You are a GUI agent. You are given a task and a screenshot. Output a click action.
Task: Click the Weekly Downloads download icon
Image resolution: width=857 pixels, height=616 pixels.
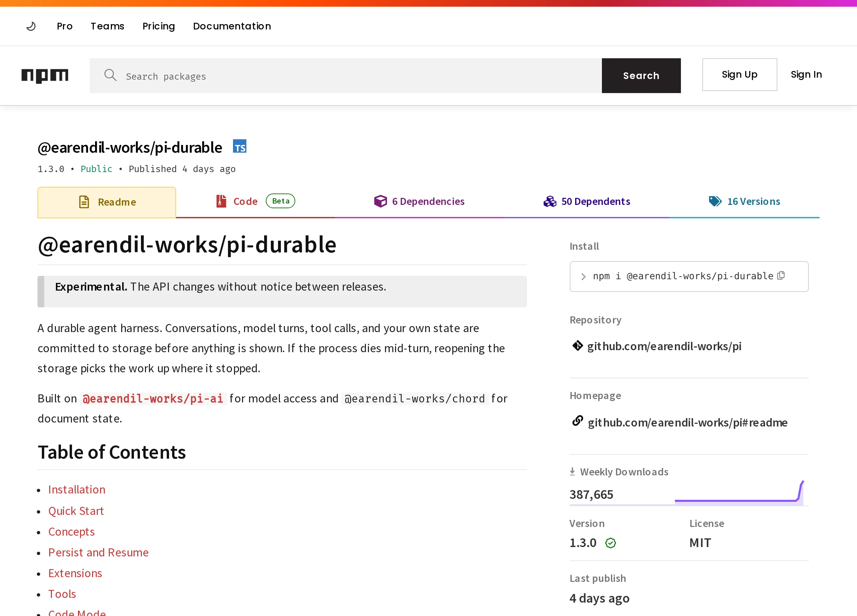coord(572,471)
